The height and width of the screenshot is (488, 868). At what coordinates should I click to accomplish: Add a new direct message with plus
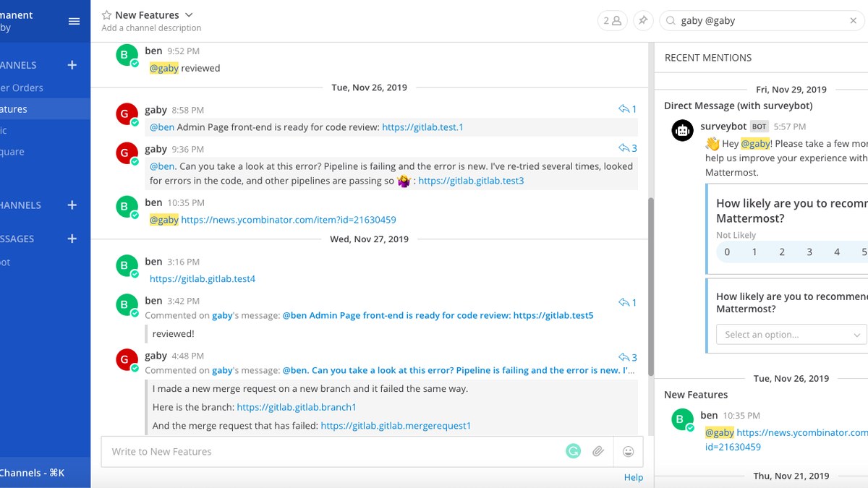(72, 239)
